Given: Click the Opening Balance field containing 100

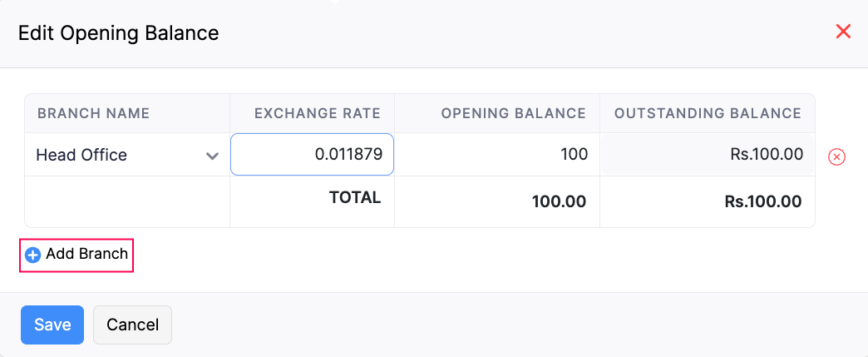Looking at the screenshot, I should point(496,155).
